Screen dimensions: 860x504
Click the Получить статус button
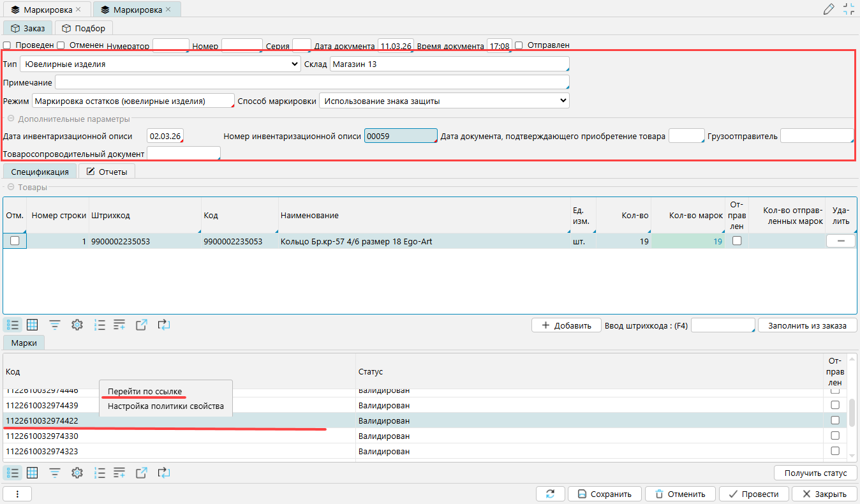(x=815, y=473)
